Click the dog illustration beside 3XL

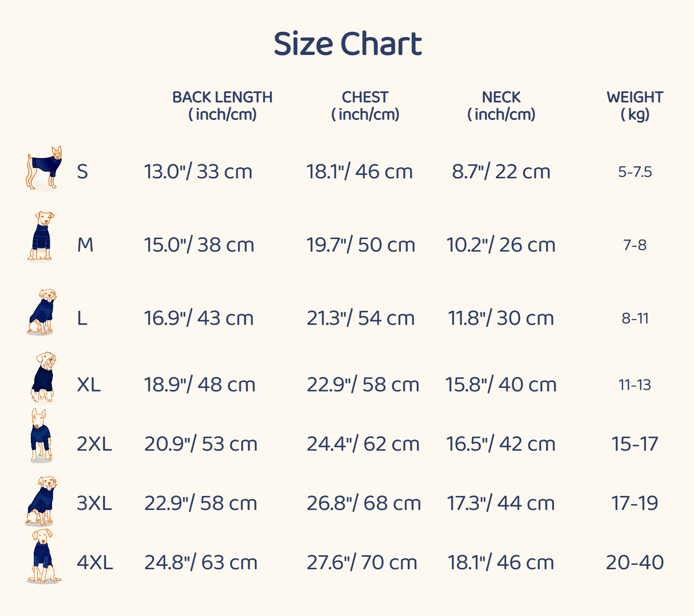(42, 501)
